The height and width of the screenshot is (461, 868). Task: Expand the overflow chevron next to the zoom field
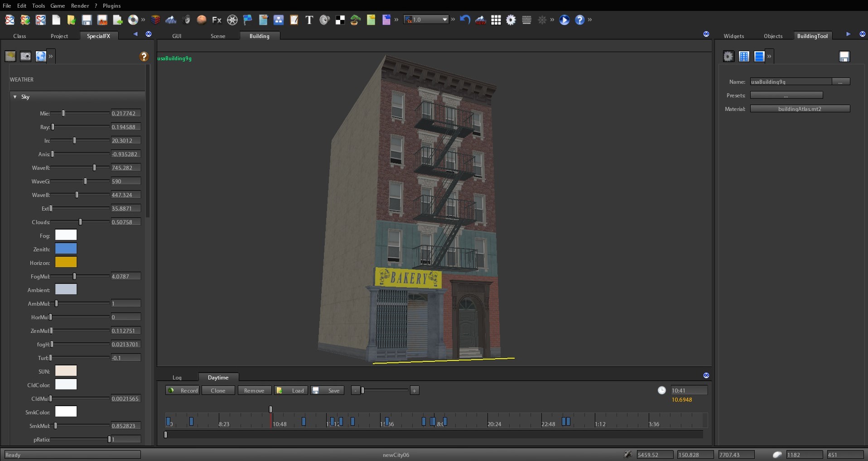coord(453,19)
